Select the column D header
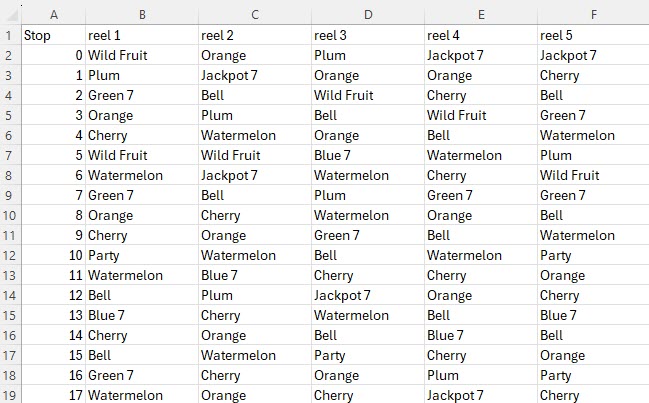Image resolution: width=649 pixels, height=403 pixels. pyautogui.click(x=368, y=12)
